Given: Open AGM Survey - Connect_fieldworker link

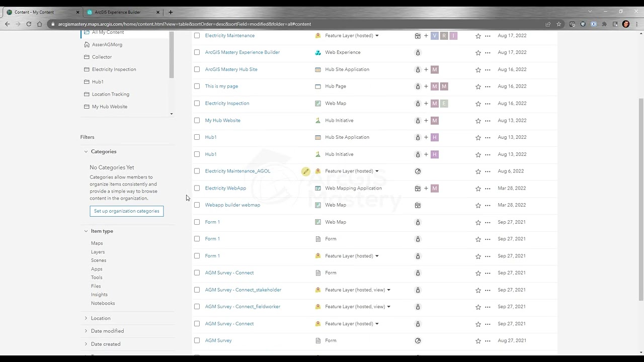Looking at the screenshot, I should (243, 307).
